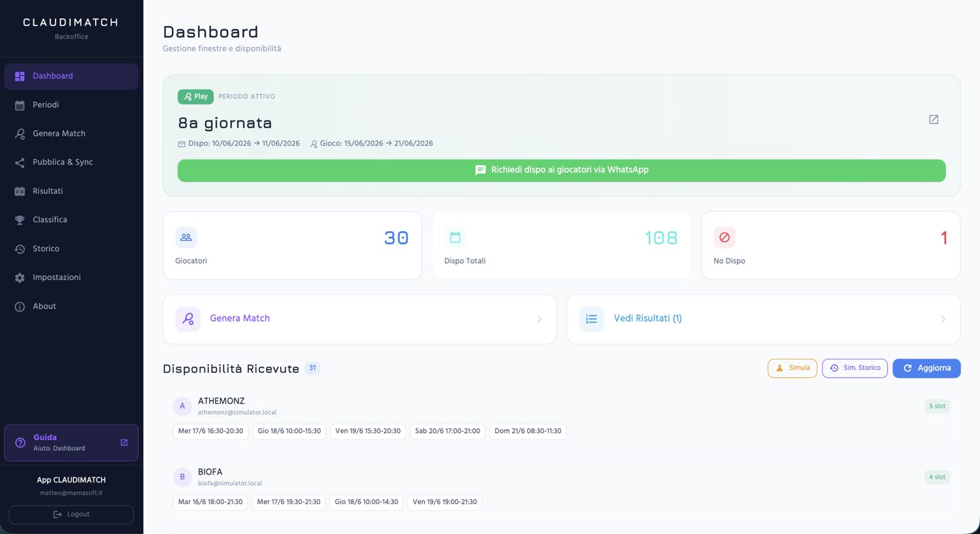This screenshot has width=980, height=534.
Task: Click the Risultati scoreboard icon
Action: coord(20,191)
